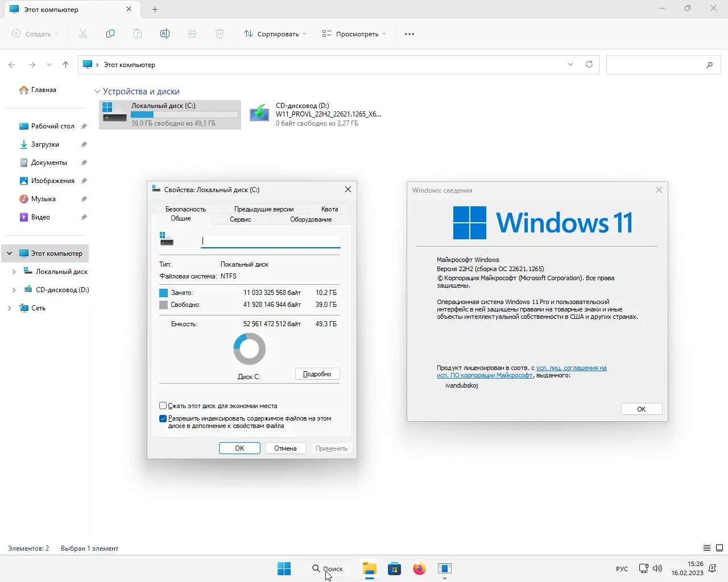Open the Создать dropdown menu
This screenshot has height=582, width=728.
(x=35, y=34)
